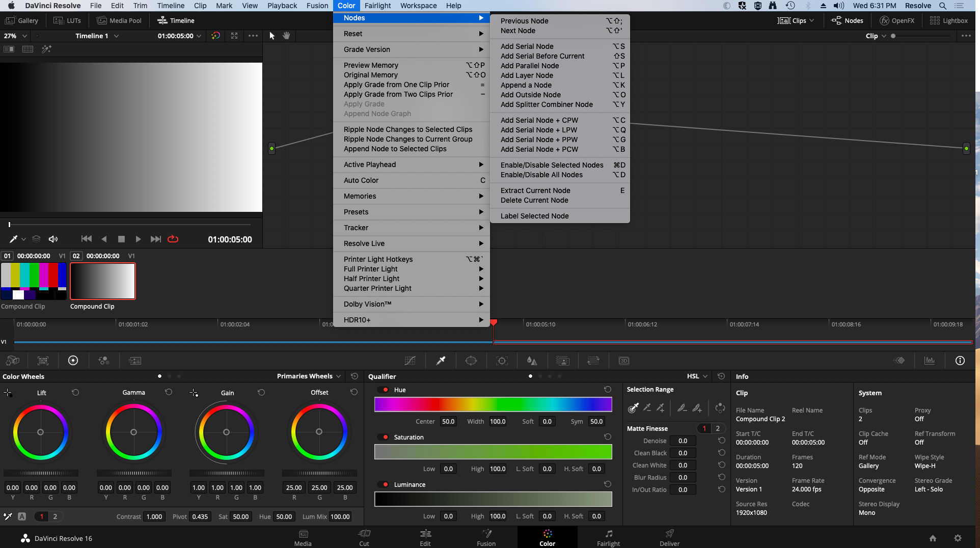Open the Stereoscopic 3D palette
Screen dimensions: 980x548
pos(624,361)
